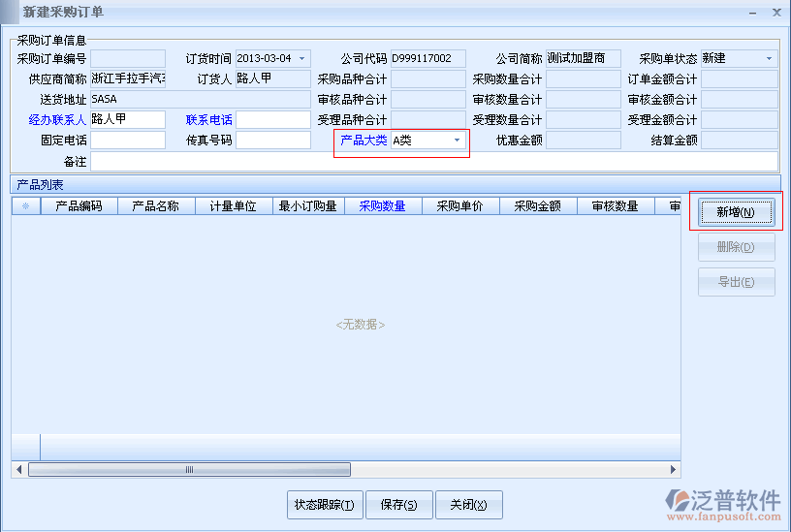Open 状态跟踪(T) status tracking
Image resolution: width=791 pixels, height=532 pixels.
click(325, 505)
